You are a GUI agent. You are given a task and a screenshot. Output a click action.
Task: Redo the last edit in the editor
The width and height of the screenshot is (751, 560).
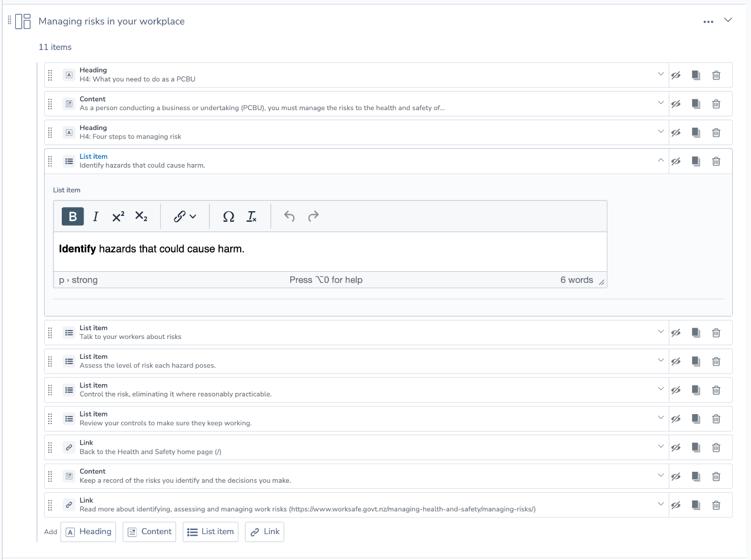click(313, 216)
